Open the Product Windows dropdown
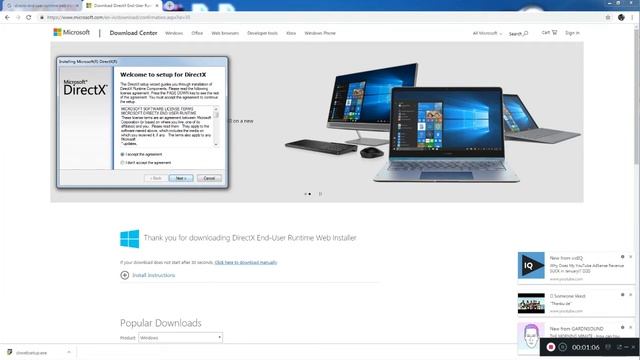This screenshot has height=360, width=640. 180,338
